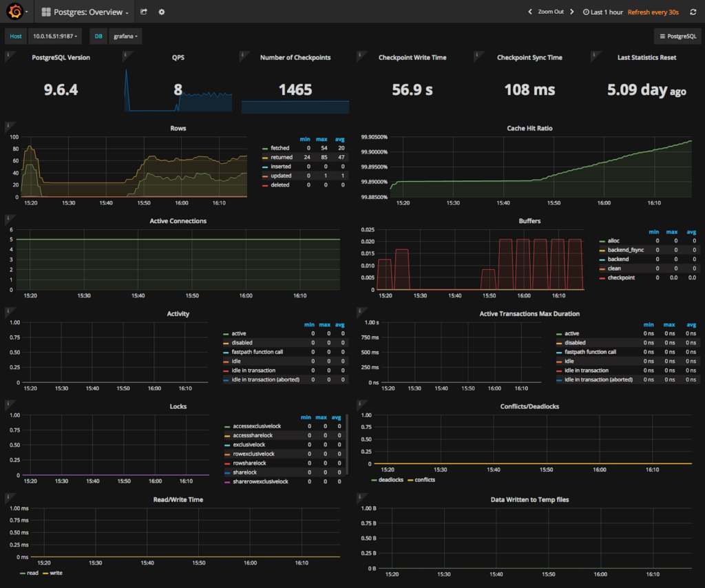This screenshot has height=588, width=705.
Task: Click info corner of Activity panel
Action: coord(8,311)
